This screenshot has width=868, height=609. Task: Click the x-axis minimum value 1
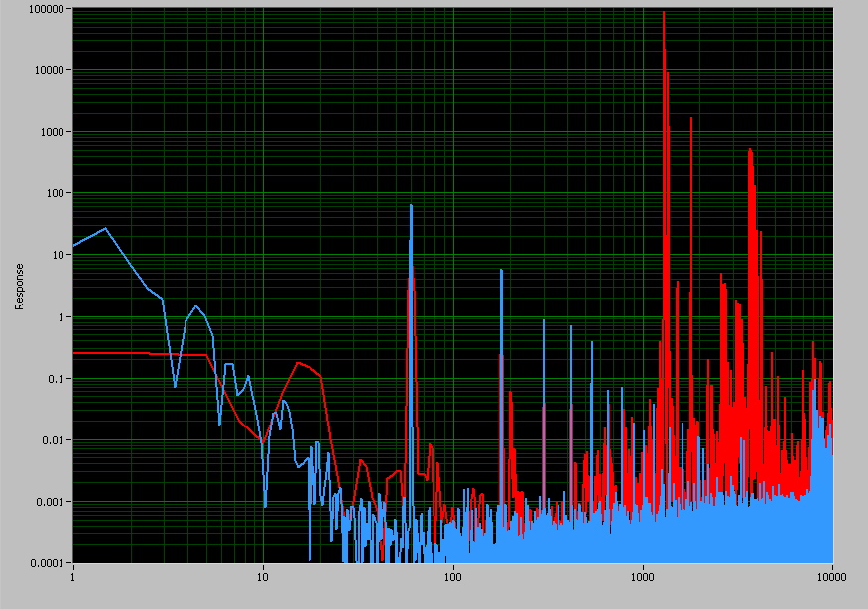coord(73,575)
